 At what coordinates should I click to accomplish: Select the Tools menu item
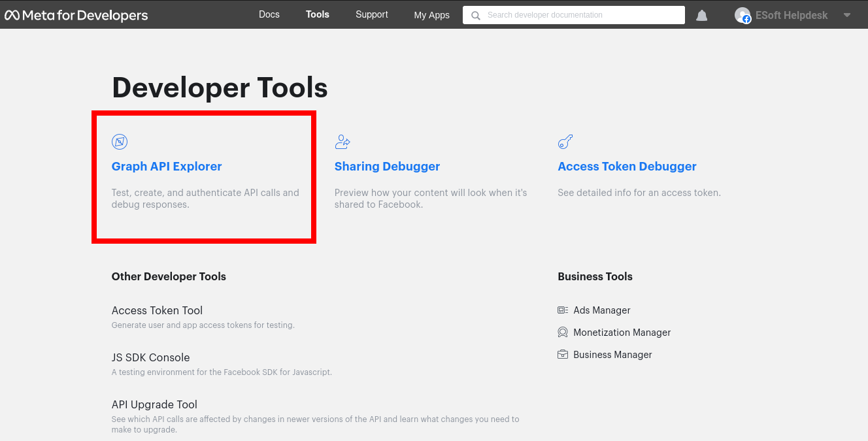(x=318, y=14)
